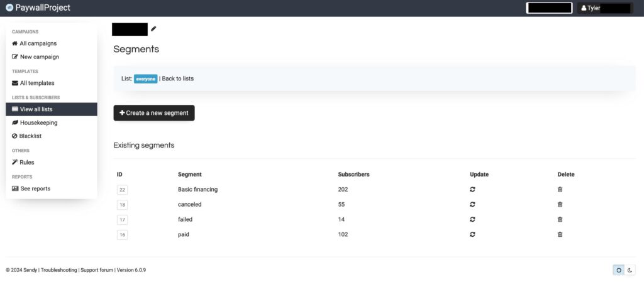Viewport: 644px width, 299px height.
Task: Open All campaigns in sidebar
Action: point(38,43)
